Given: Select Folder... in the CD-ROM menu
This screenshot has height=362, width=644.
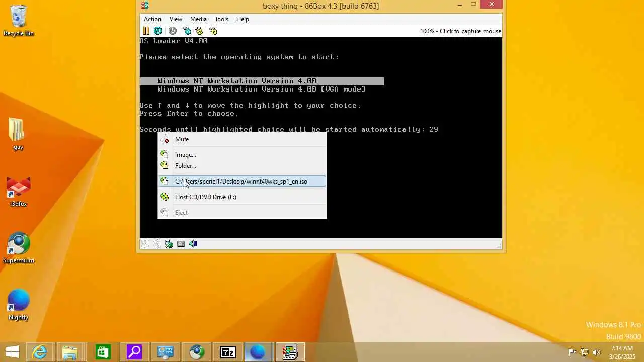Looking at the screenshot, I should [242, 165].
